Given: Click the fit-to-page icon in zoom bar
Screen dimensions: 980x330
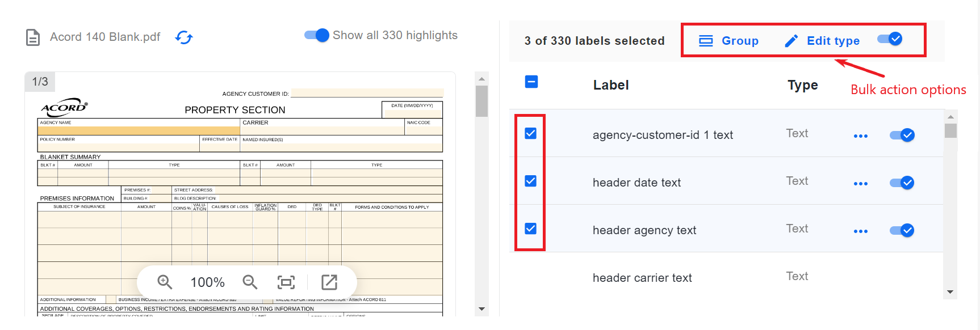Looking at the screenshot, I should point(286,282).
